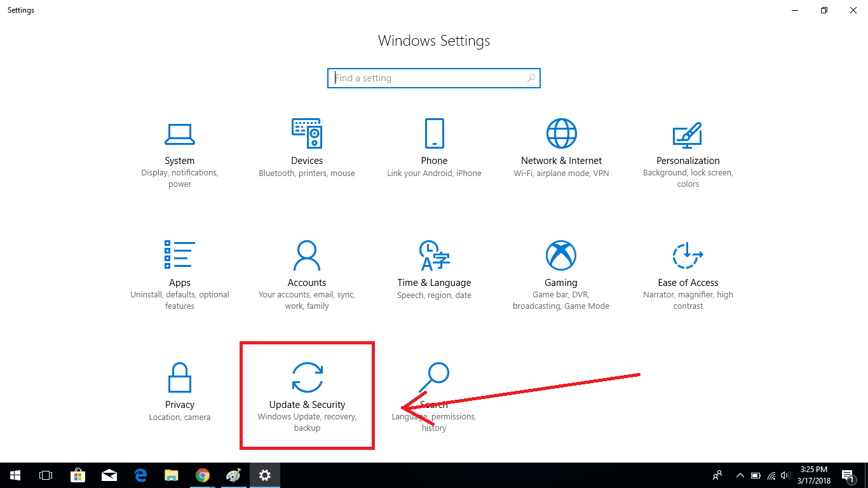Launch Microsoft Edge from the taskbar

tap(140, 475)
